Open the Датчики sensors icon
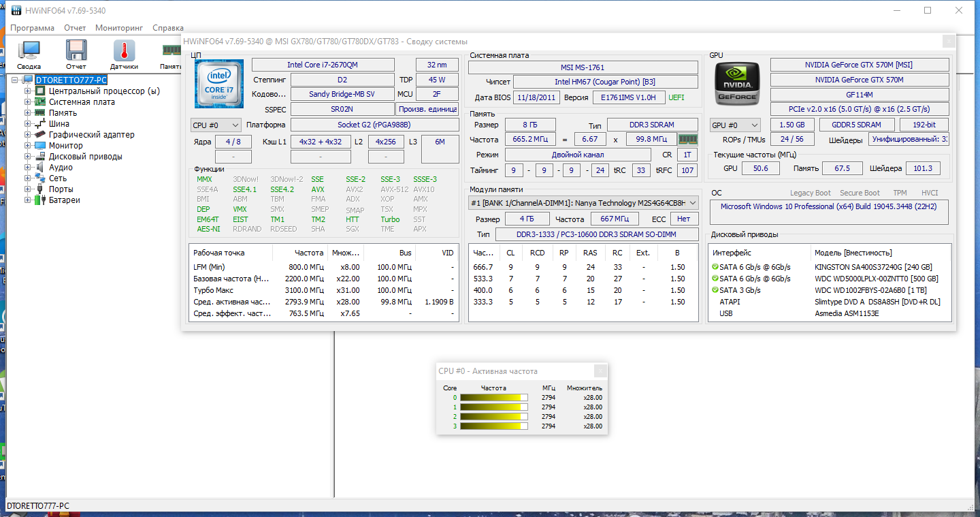 pyautogui.click(x=122, y=53)
